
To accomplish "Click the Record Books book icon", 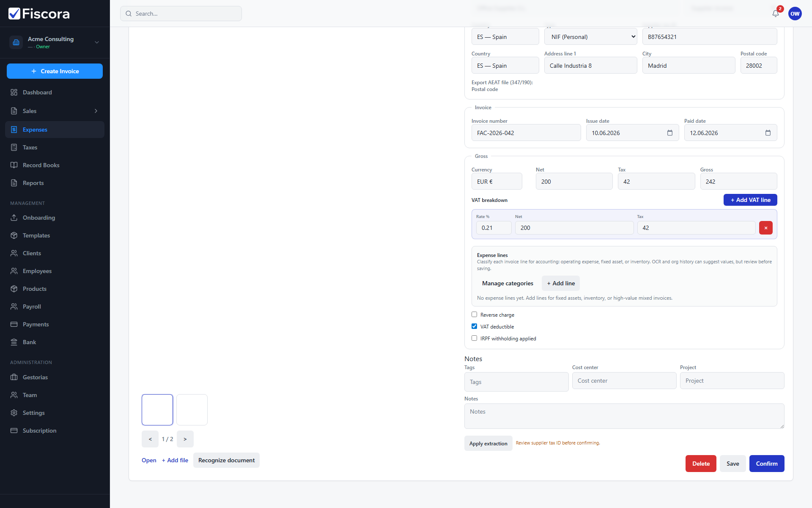I will click(14, 165).
